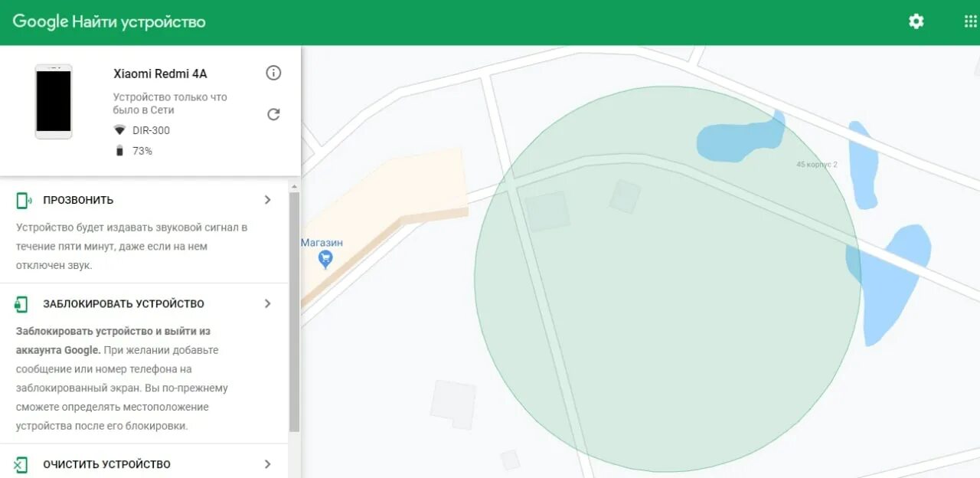Refresh the device location
This screenshot has height=478, width=980.
pos(273,114)
